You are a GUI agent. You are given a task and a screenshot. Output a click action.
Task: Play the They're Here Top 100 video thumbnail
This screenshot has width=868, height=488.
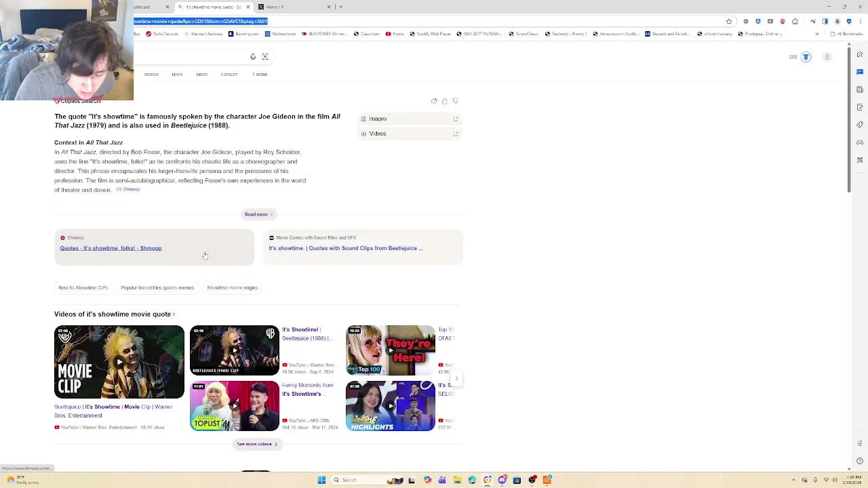[391, 350]
